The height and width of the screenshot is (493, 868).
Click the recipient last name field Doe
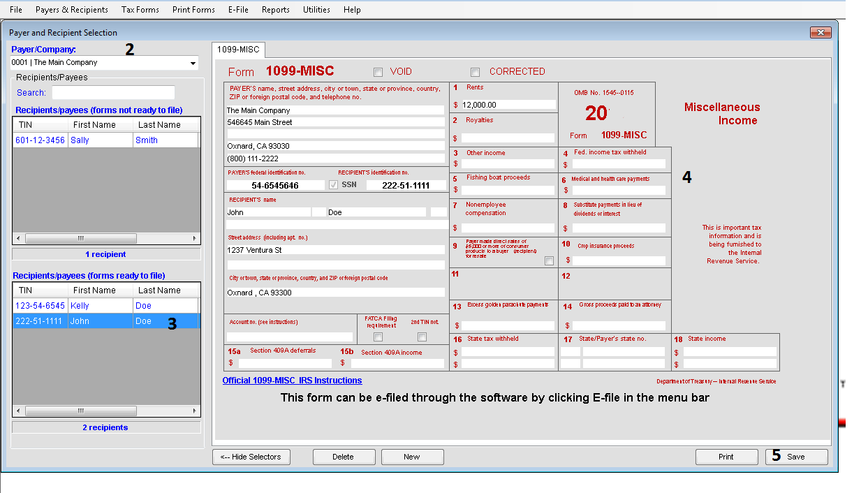[376, 212]
